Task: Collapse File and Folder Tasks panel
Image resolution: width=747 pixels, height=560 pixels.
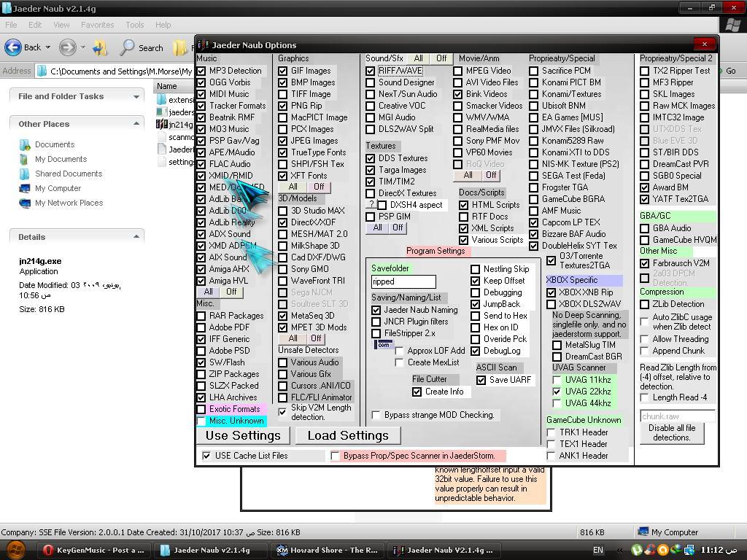Action: 136,96
